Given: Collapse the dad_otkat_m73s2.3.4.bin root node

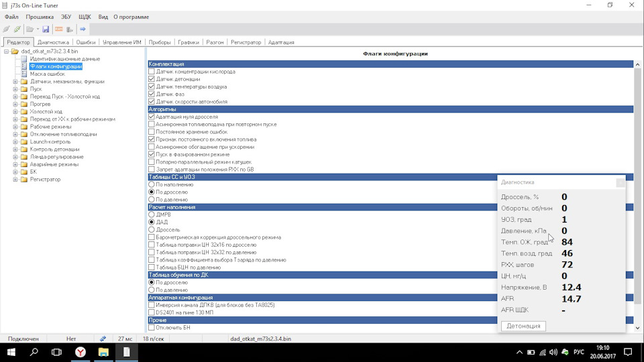Looking at the screenshot, I should 6,52.
